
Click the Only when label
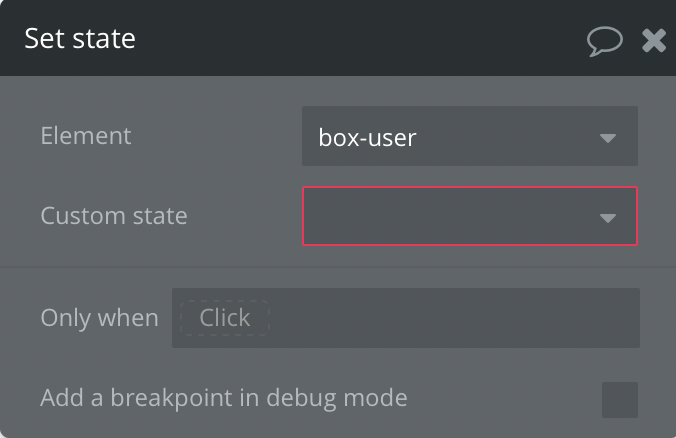[x=100, y=318]
